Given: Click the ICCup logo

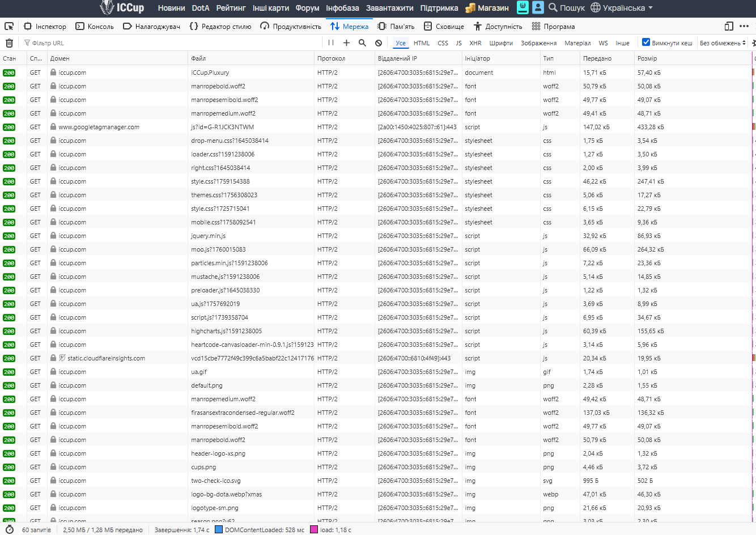Looking at the screenshot, I should click(x=122, y=7).
